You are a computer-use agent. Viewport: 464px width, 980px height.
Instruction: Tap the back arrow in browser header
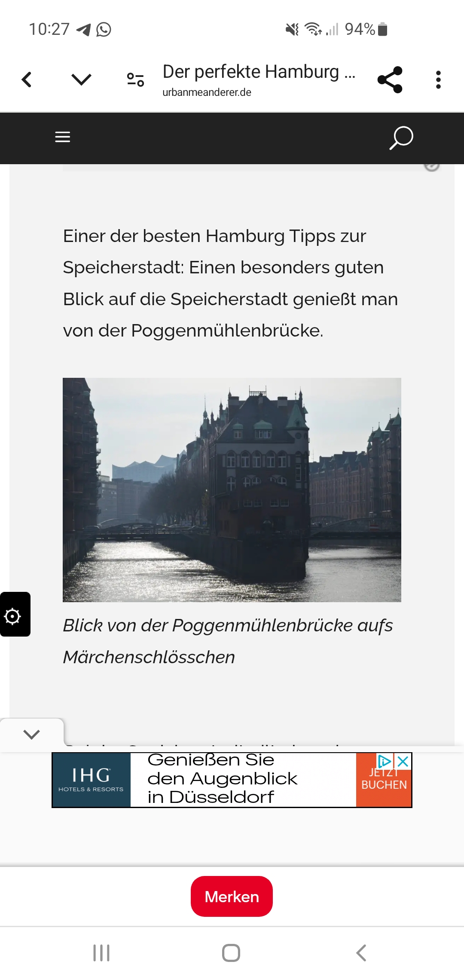pos(27,80)
